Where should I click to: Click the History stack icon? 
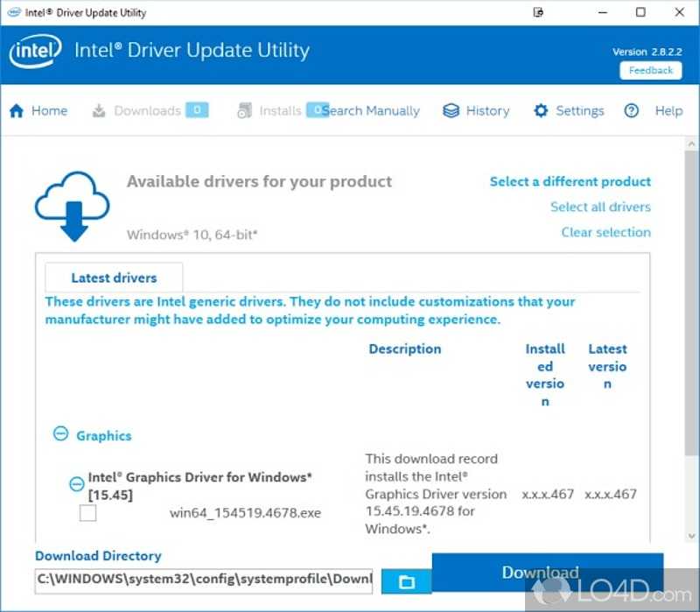pos(451,111)
